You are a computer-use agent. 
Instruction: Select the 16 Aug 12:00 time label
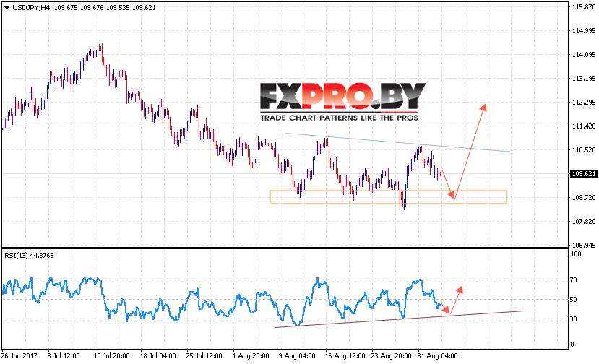coord(345,356)
